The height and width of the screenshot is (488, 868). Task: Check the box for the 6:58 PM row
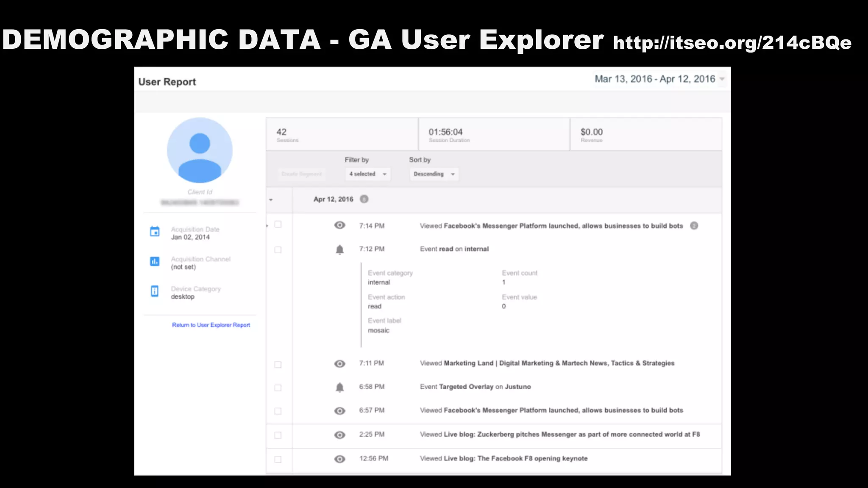(x=278, y=388)
